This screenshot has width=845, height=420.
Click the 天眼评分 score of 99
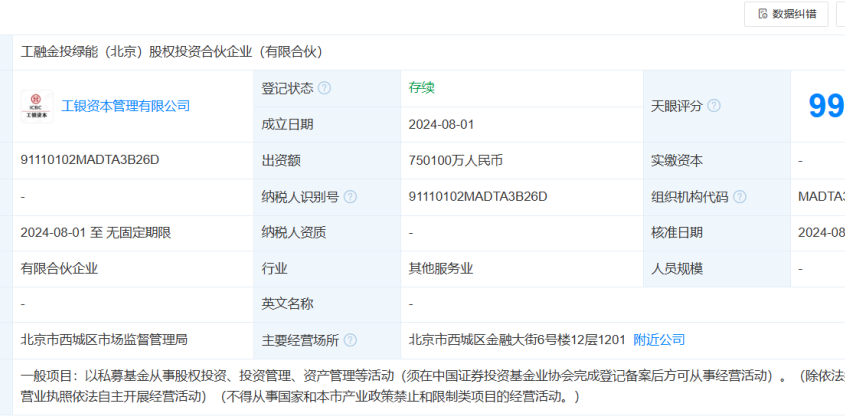[826, 106]
